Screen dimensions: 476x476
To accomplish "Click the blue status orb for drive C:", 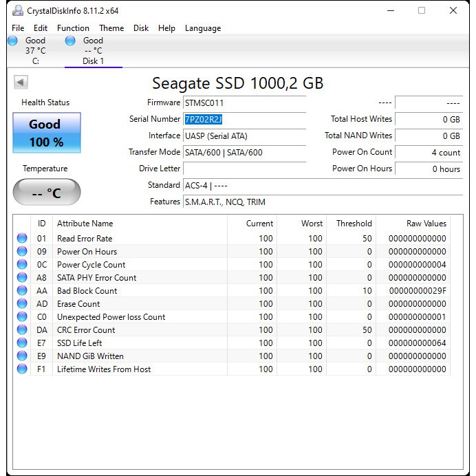I will point(13,41).
